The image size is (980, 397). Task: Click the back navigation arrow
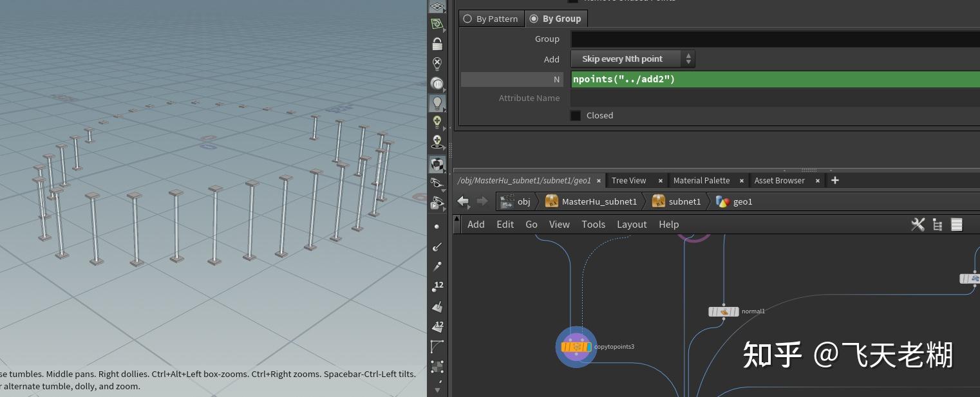tap(463, 201)
